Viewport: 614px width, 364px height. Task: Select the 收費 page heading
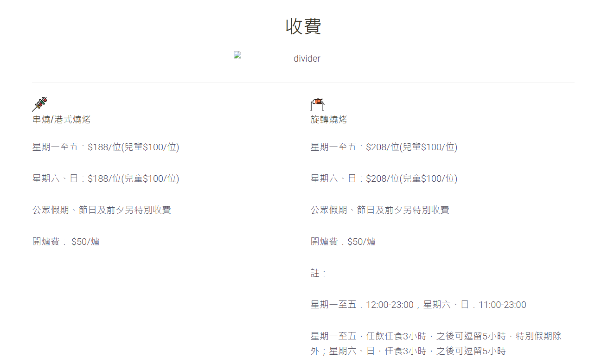pos(303,26)
